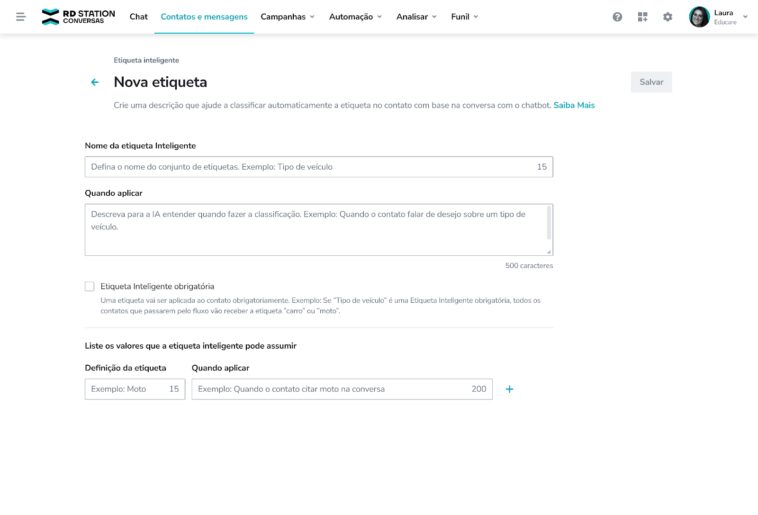Click the RD Station Conversas logo
The width and height of the screenshot is (758, 515).
click(78, 17)
